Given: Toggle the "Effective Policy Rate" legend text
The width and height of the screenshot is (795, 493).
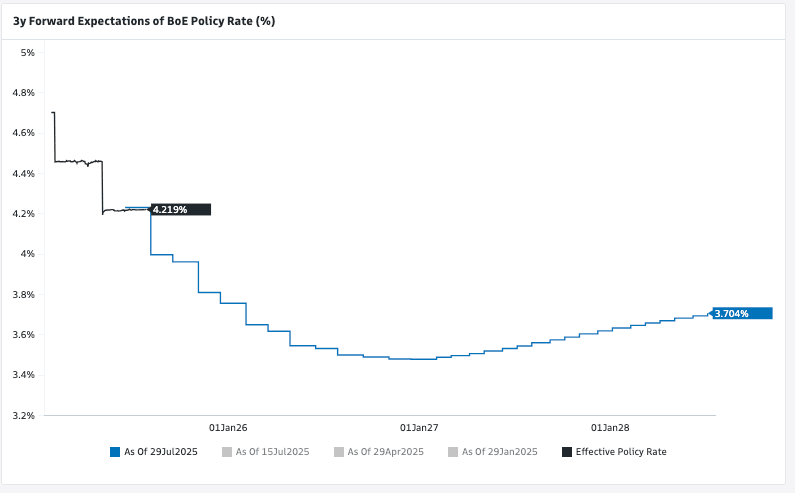Looking at the screenshot, I should coord(621,452).
